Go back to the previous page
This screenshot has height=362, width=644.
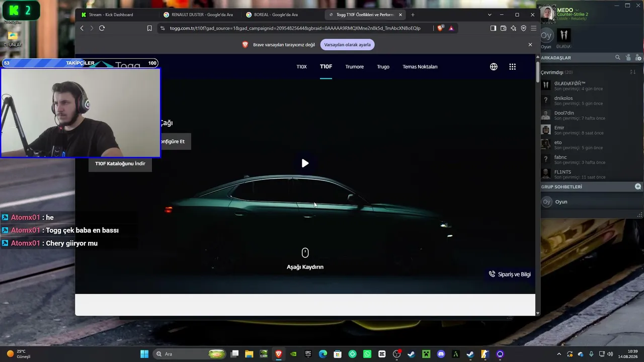(82, 28)
